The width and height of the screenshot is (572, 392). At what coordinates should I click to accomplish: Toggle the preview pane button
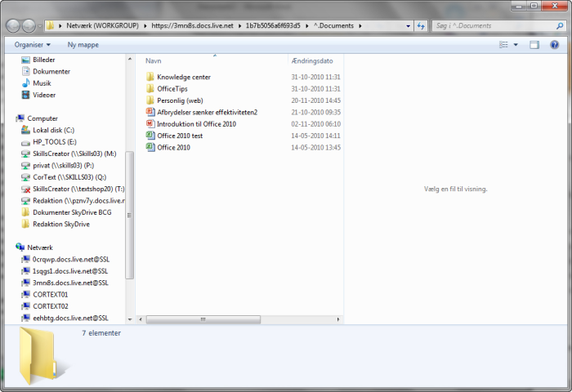534,45
